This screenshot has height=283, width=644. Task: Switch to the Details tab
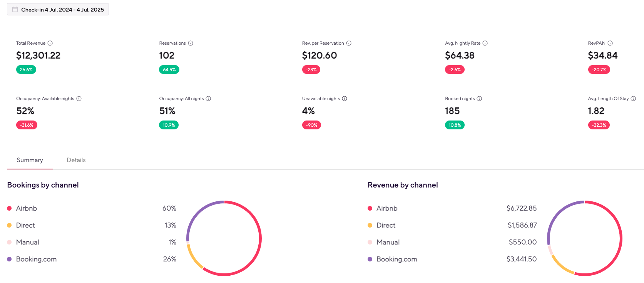(76, 160)
